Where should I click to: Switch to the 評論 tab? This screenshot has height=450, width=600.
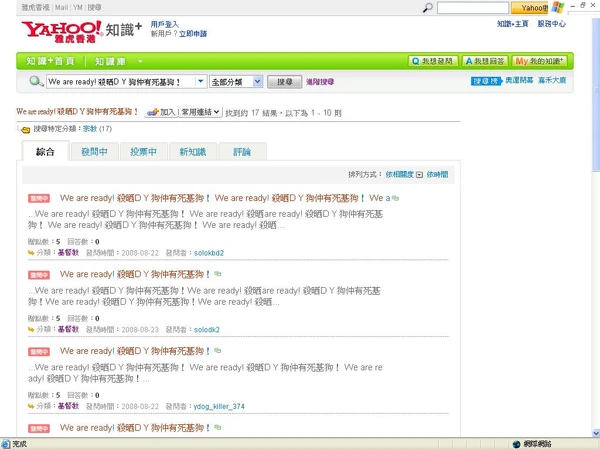point(242,152)
